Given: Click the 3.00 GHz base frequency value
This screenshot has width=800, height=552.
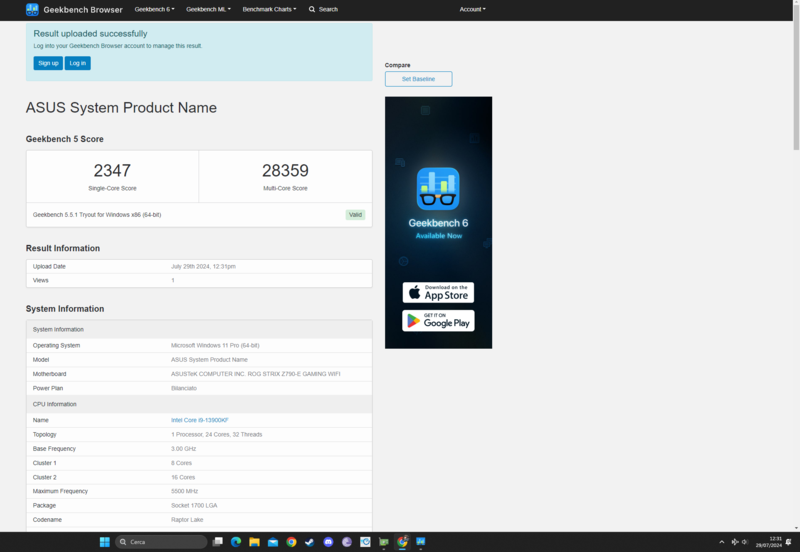Looking at the screenshot, I should tap(183, 449).
